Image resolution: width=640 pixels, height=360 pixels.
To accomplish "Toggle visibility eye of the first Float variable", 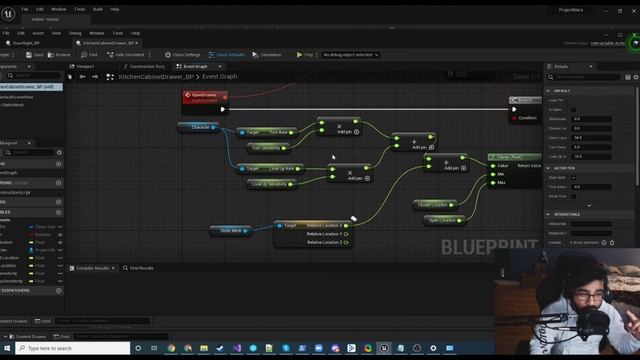I will [x=60, y=242].
